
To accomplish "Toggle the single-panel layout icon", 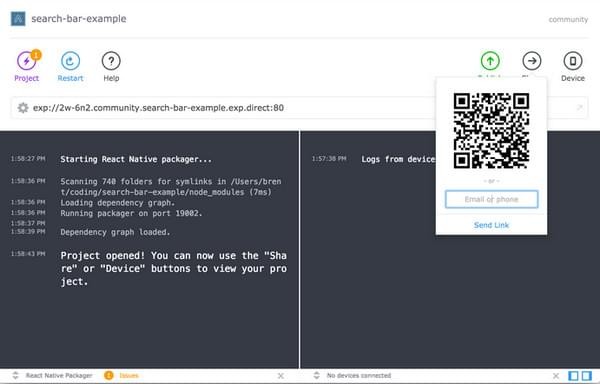I will pyautogui.click(x=573, y=376).
